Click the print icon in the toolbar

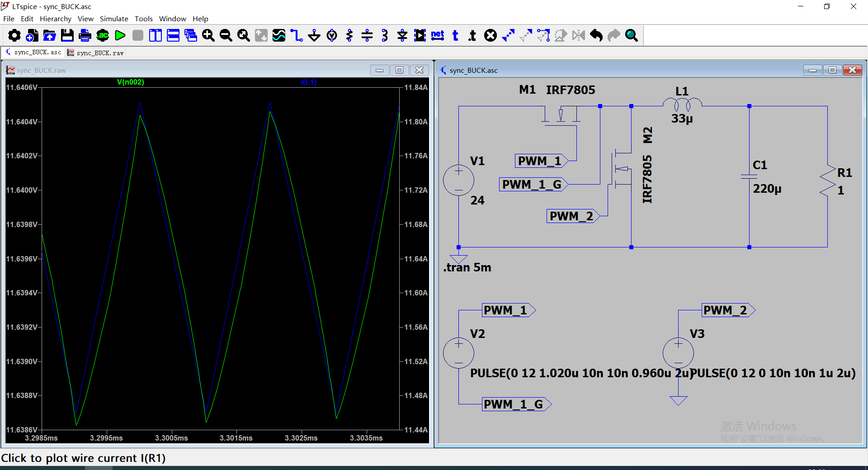pos(85,35)
